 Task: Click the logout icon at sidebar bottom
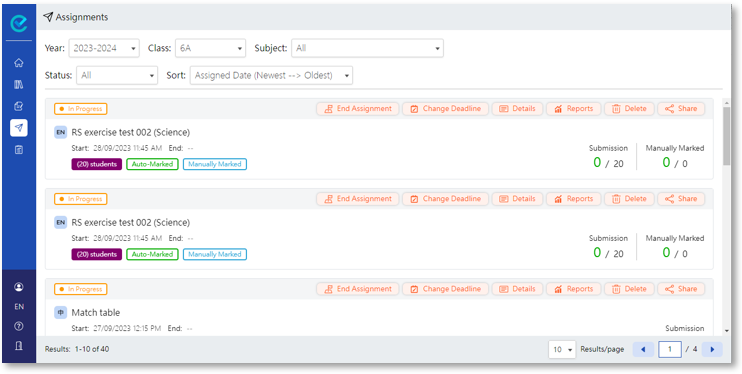click(19, 346)
